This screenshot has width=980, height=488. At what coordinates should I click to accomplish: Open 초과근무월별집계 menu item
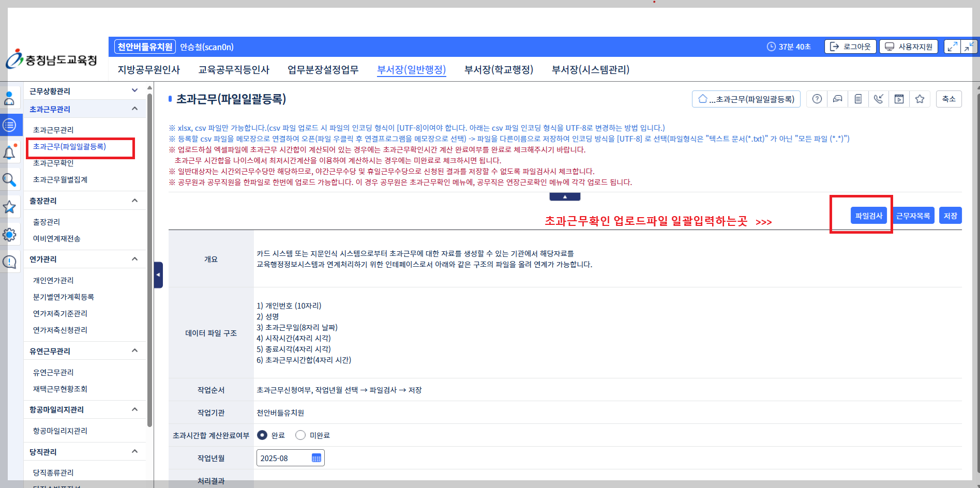(x=60, y=179)
